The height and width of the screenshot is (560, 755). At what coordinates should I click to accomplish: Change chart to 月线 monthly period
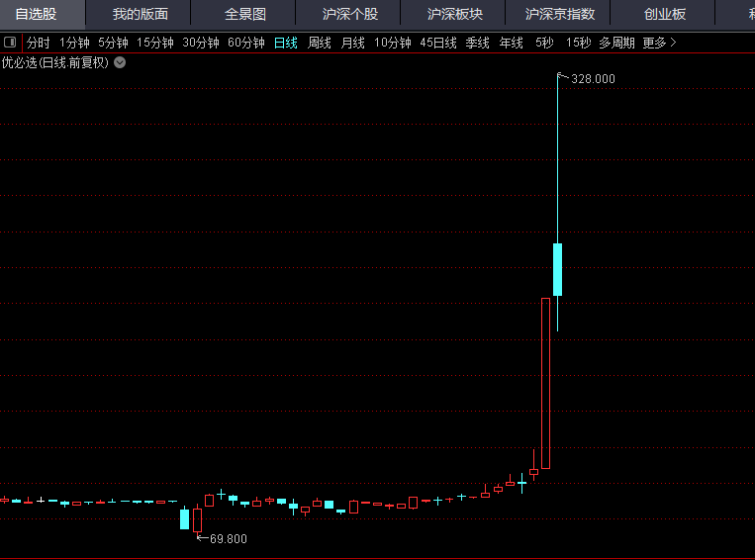[353, 43]
